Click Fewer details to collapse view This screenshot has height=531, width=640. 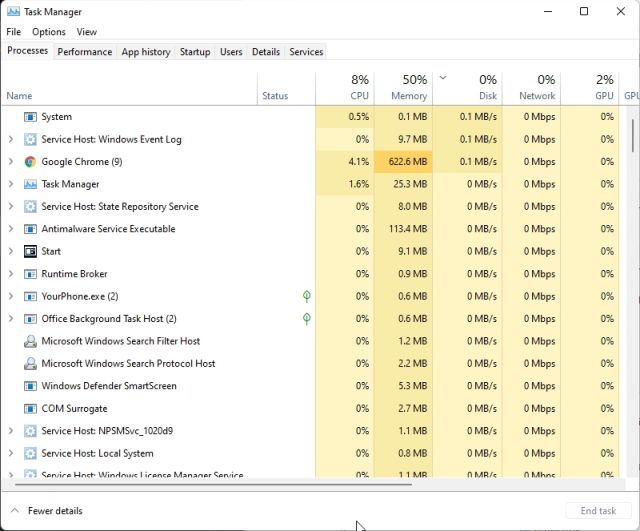coord(46,511)
